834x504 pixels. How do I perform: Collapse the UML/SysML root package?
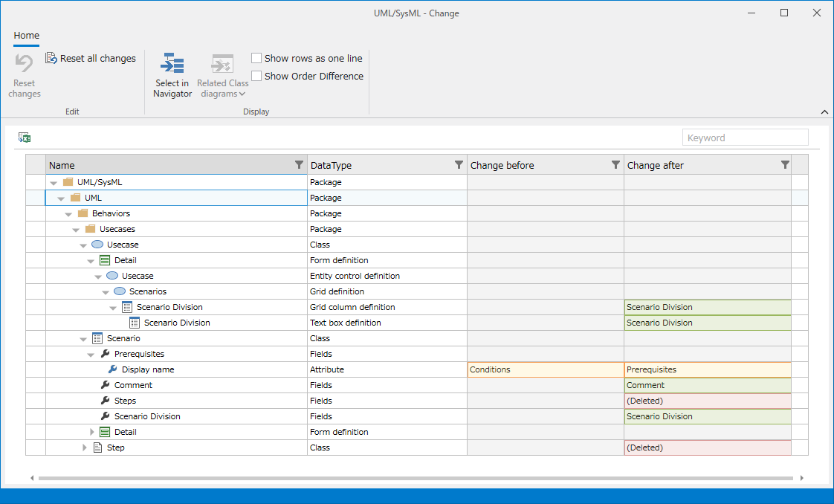pos(54,183)
